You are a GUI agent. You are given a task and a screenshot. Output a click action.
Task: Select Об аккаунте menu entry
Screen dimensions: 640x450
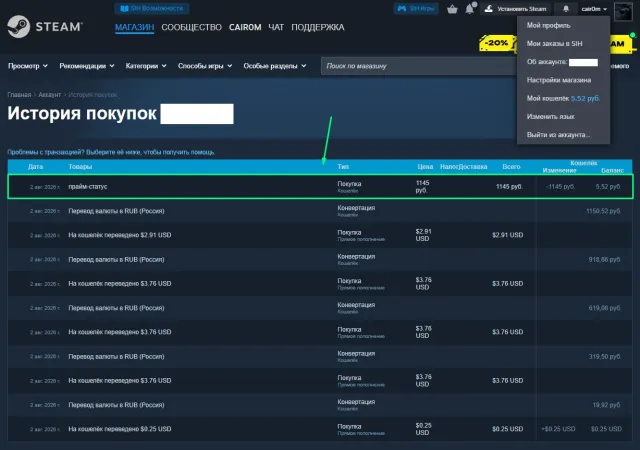[562, 62]
